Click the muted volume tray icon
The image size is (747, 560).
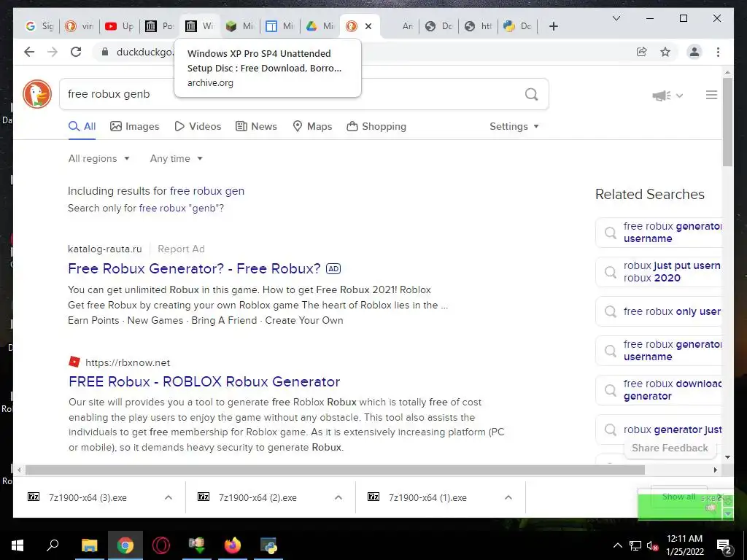(652, 545)
